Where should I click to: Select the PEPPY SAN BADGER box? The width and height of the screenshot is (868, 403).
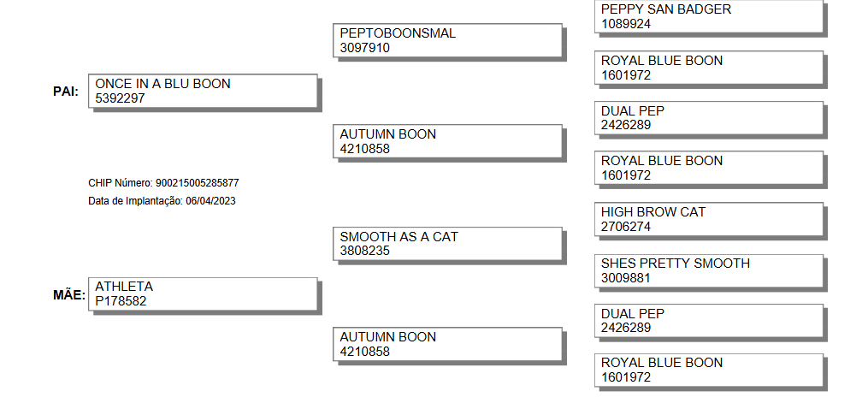[709, 16]
